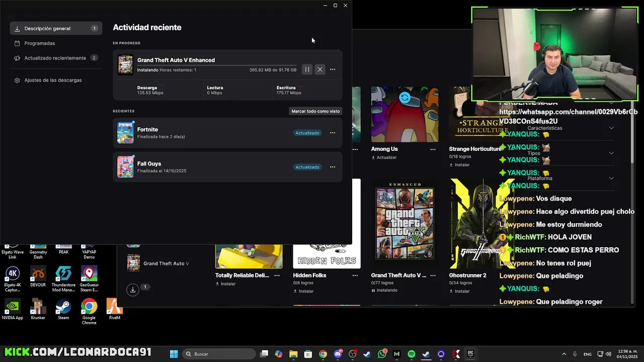The height and width of the screenshot is (362, 644).
Task: Open Hidden Folks card three-dot menu
Action: click(355, 276)
